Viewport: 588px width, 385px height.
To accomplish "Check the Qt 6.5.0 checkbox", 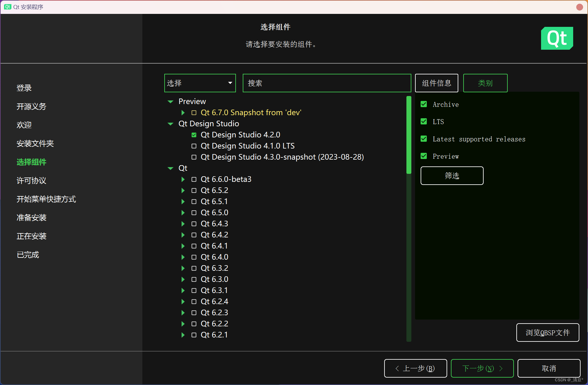I will (194, 213).
